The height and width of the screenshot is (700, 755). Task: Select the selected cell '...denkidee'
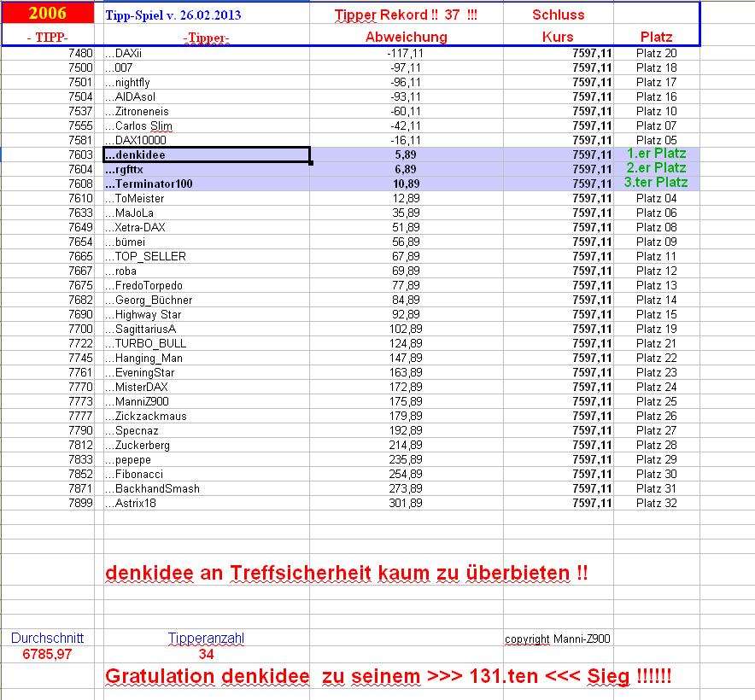coord(207,155)
